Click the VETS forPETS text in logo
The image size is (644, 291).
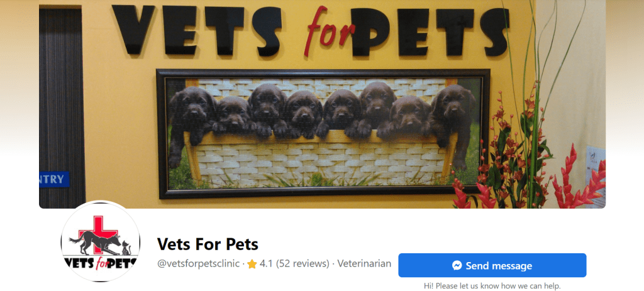[x=100, y=263]
